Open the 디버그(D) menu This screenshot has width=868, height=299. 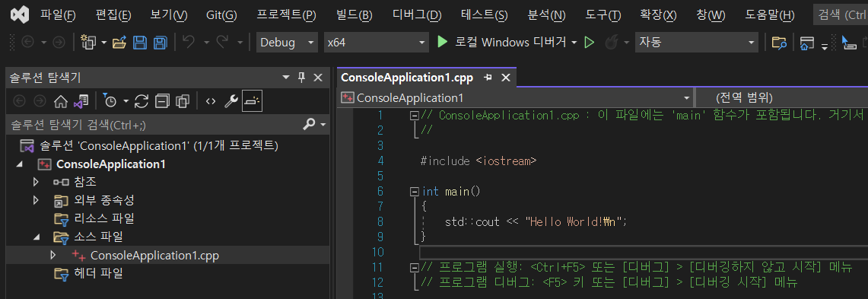click(416, 15)
